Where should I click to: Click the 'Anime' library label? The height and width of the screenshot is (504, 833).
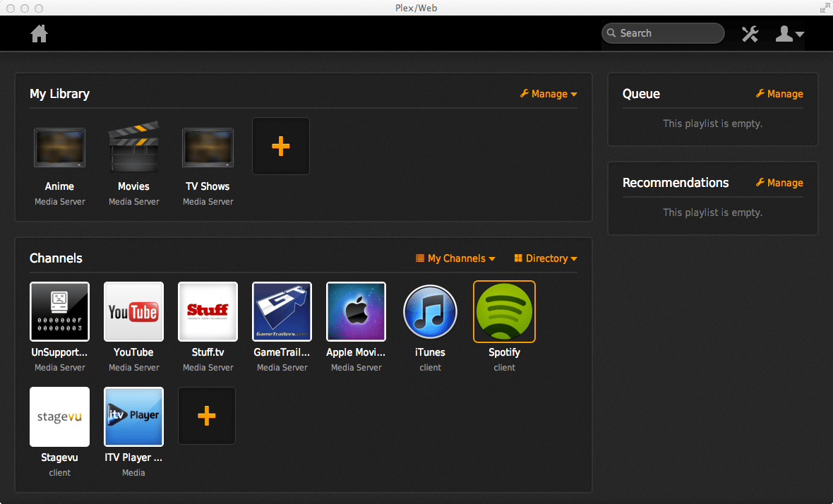(x=59, y=186)
